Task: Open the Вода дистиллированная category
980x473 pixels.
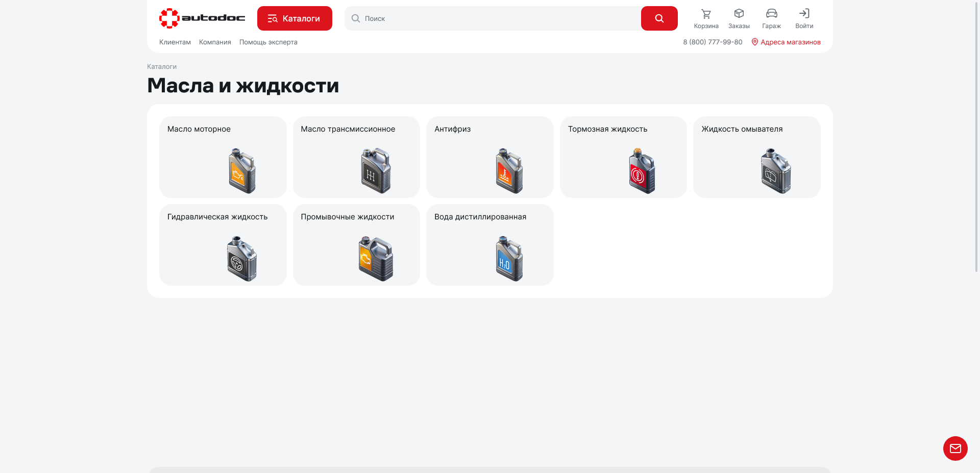Action: pos(489,244)
